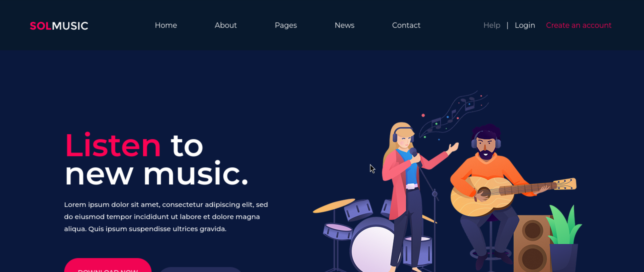Go to the About page
Screen dimensions: 644x272
226,25
